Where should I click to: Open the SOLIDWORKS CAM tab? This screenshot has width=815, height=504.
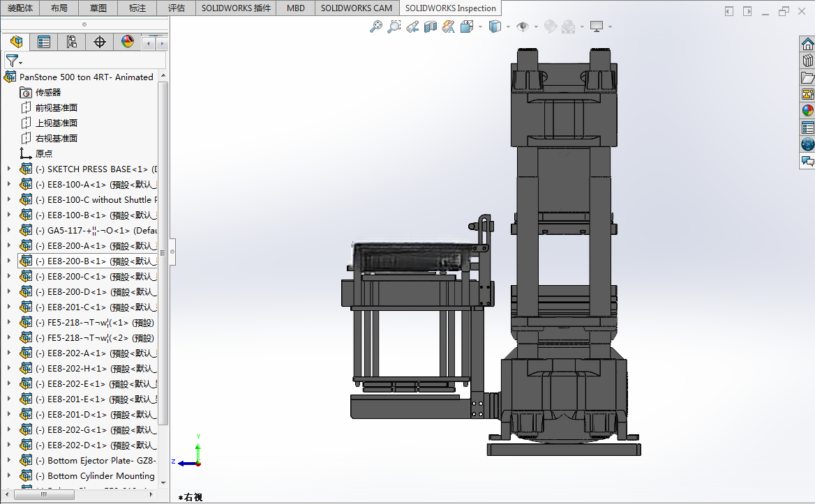(357, 8)
